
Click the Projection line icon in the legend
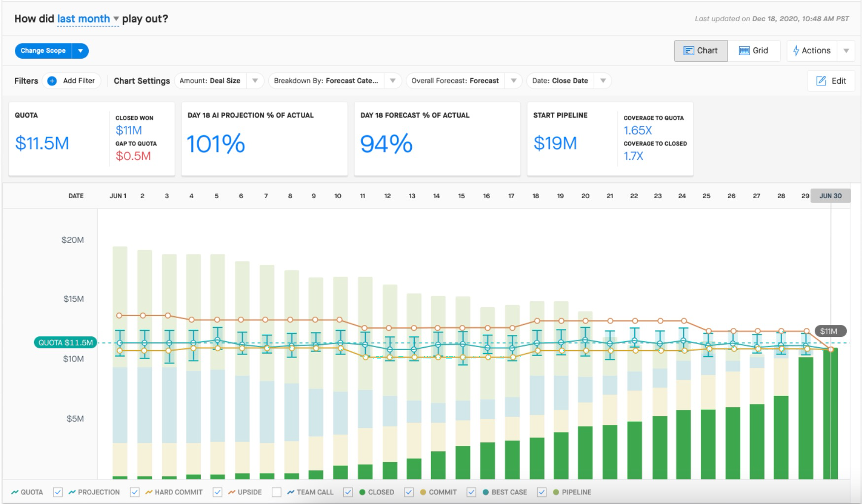72,492
